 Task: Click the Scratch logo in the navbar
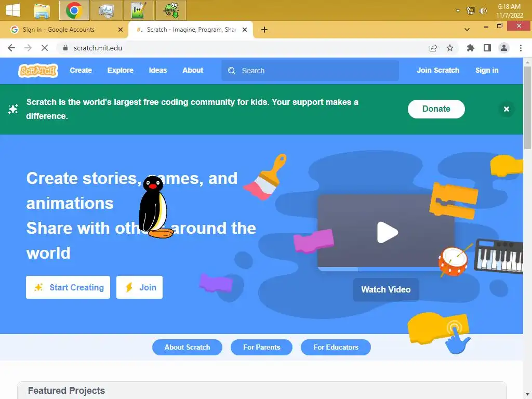click(x=38, y=71)
